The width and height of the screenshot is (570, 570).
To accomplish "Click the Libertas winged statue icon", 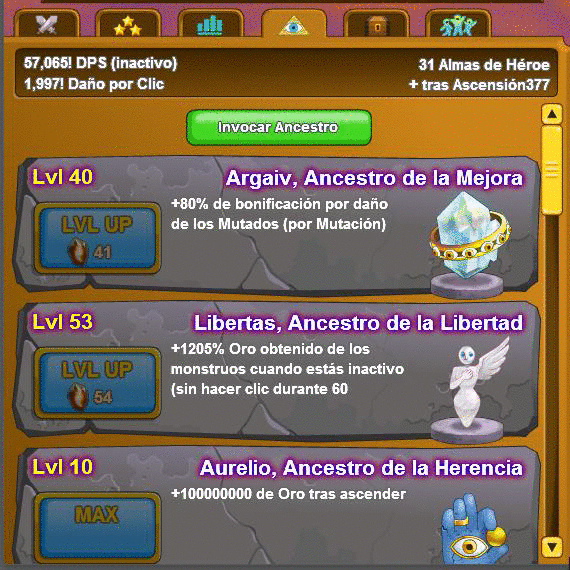I will pos(471,390).
